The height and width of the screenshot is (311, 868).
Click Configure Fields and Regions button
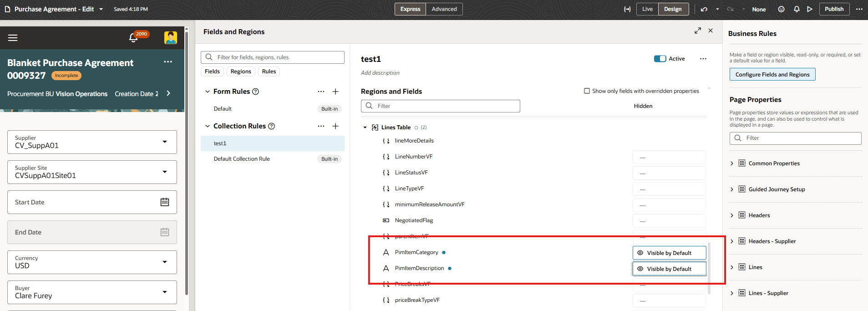click(772, 74)
